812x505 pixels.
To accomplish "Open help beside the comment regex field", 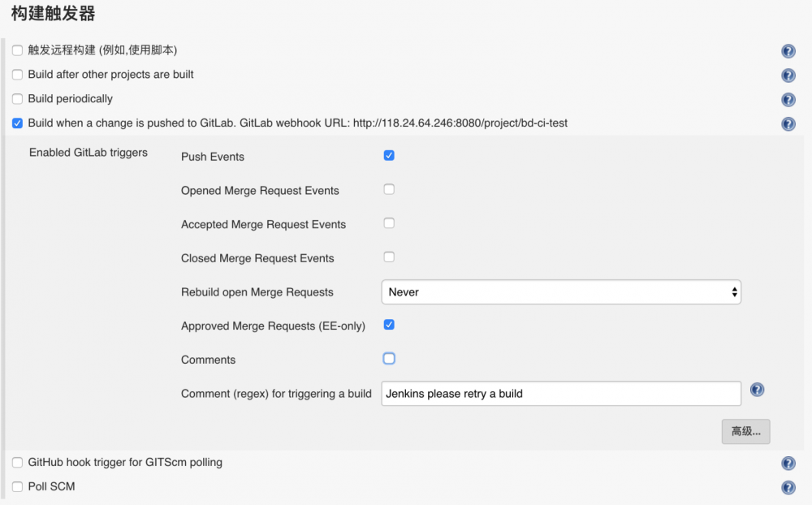I will click(757, 390).
